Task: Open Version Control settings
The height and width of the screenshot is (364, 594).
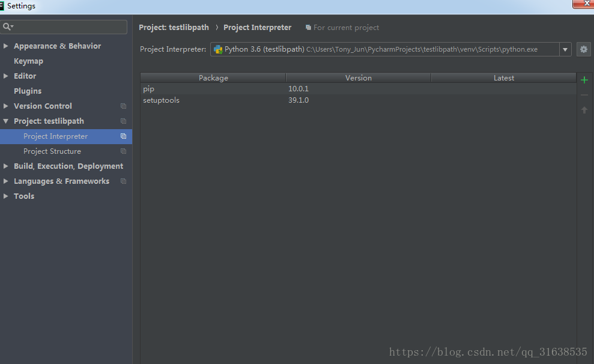Action: tap(43, 106)
